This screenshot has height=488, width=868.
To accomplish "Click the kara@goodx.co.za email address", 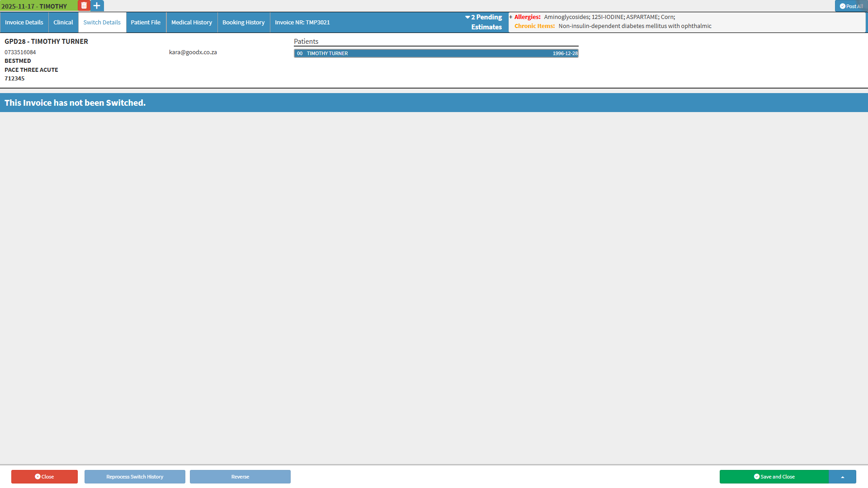I will [193, 52].
